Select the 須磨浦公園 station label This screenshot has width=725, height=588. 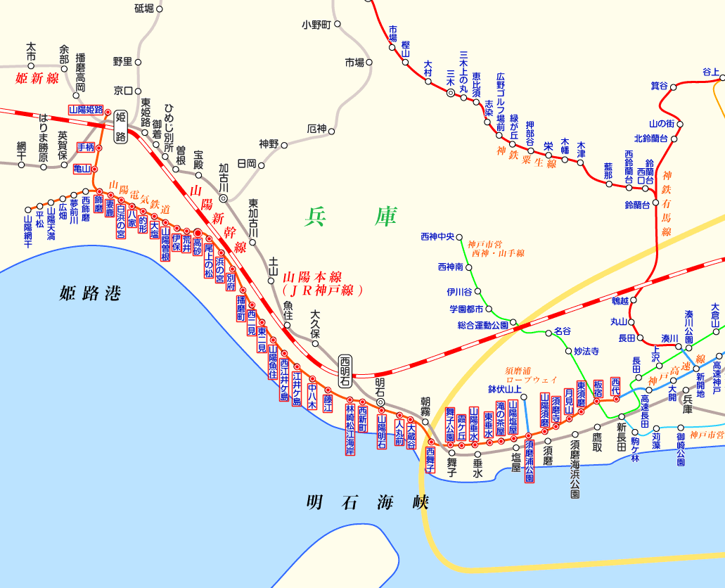pos(529,461)
